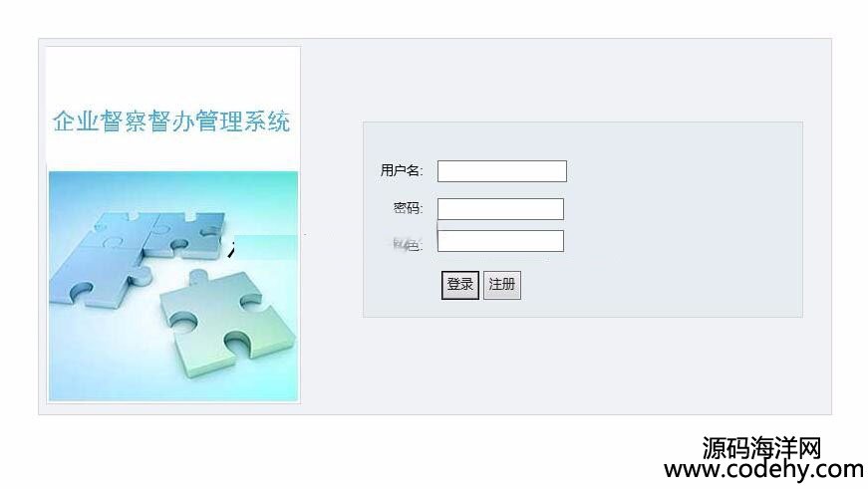Click the 用户名 field label
The height and width of the screenshot is (489, 868).
click(x=402, y=170)
